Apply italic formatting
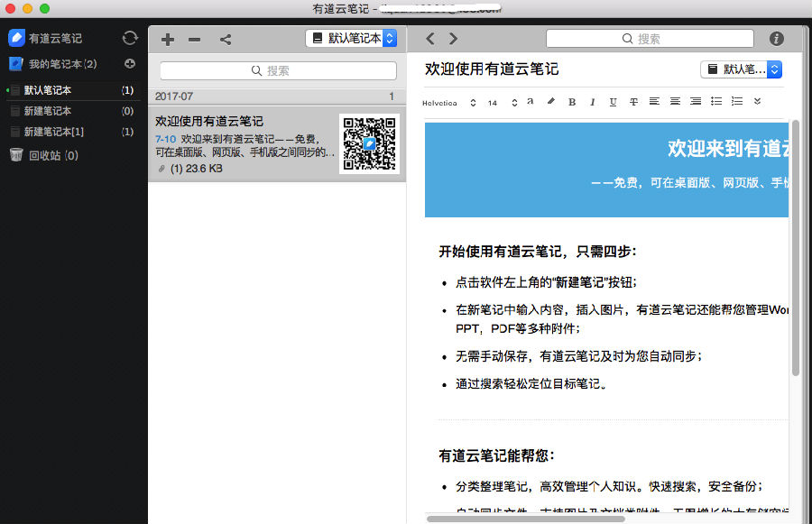The width and height of the screenshot is (812, 524). tap(593, 102)
